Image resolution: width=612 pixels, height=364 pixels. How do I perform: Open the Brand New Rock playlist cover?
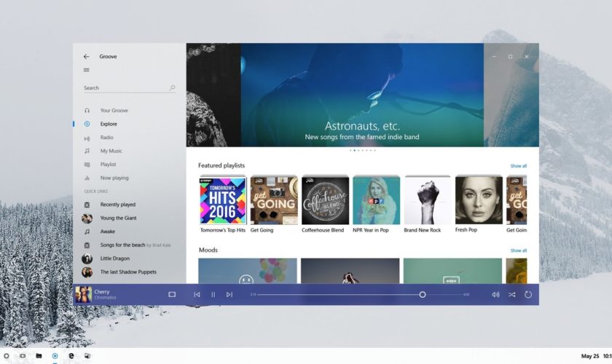click(428, 200)
